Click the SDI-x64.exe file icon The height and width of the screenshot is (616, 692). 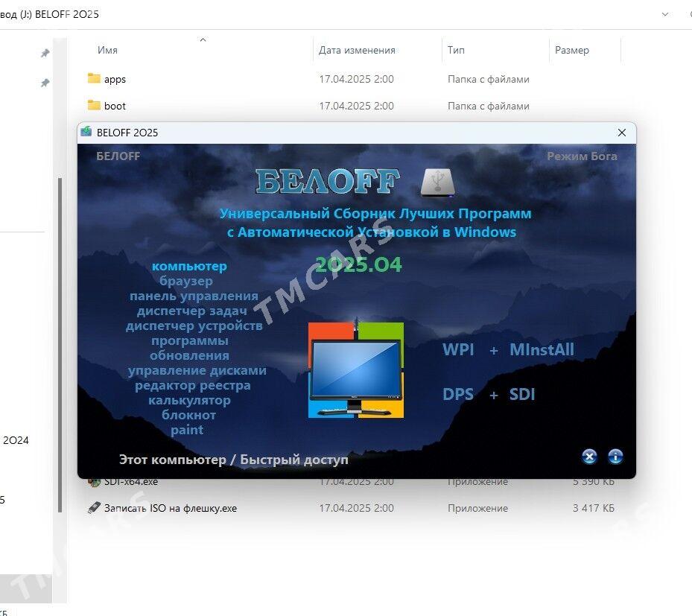[94, 482]
